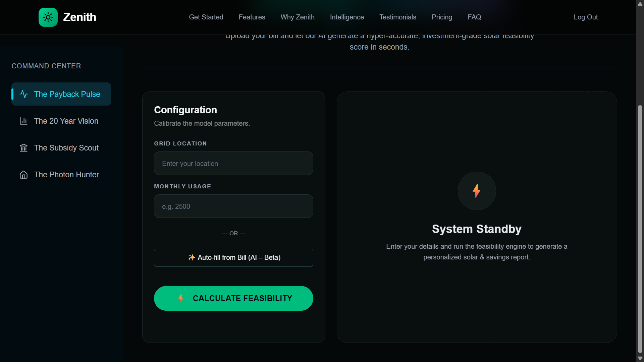The width and height of the screenshot is (644, 362).
Task: Open the FAQ navigation link
Action: coord(474,17)
